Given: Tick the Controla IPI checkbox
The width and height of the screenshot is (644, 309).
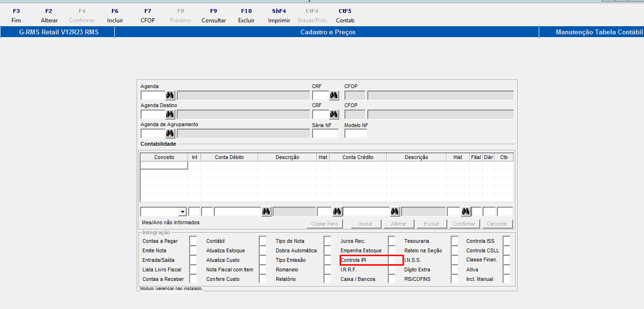Looking at the screenshot, I should click(392, 260).
